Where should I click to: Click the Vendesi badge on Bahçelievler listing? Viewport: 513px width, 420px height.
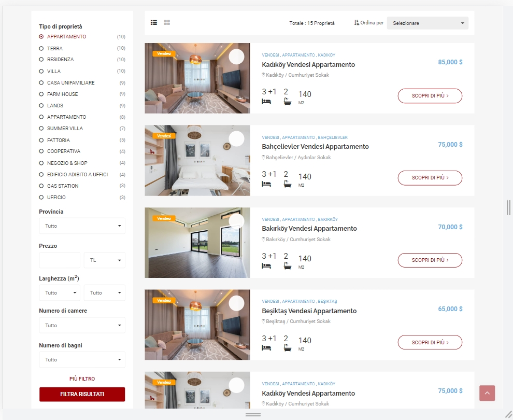(x=164, y=136)
